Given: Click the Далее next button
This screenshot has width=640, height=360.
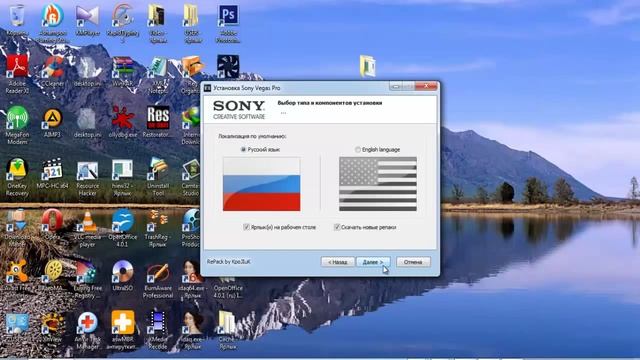Looking at the screenshot, I should click(373, 262).
